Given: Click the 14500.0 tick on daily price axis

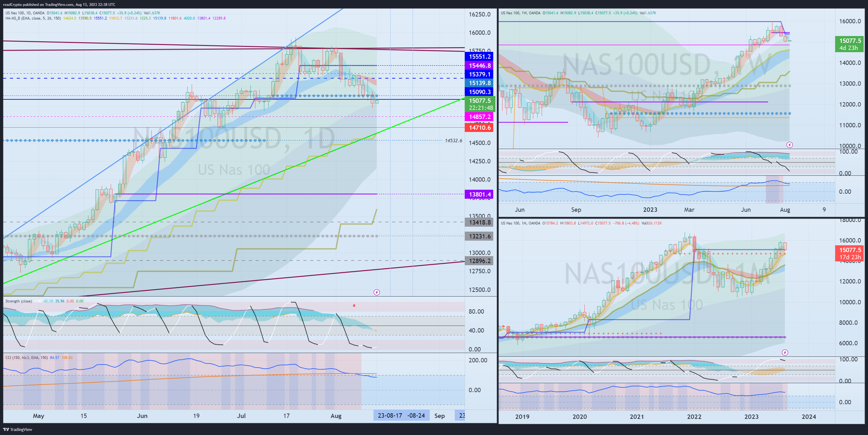Looking at the screenshot, I should point(480,143).
